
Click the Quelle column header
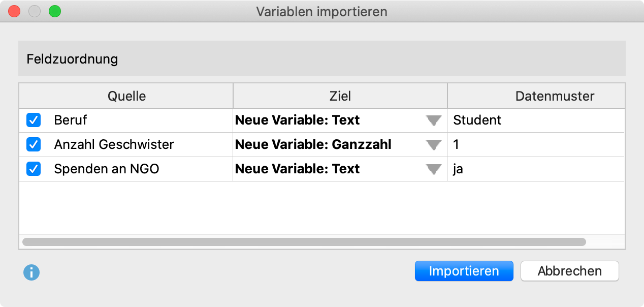coord(126,96)
